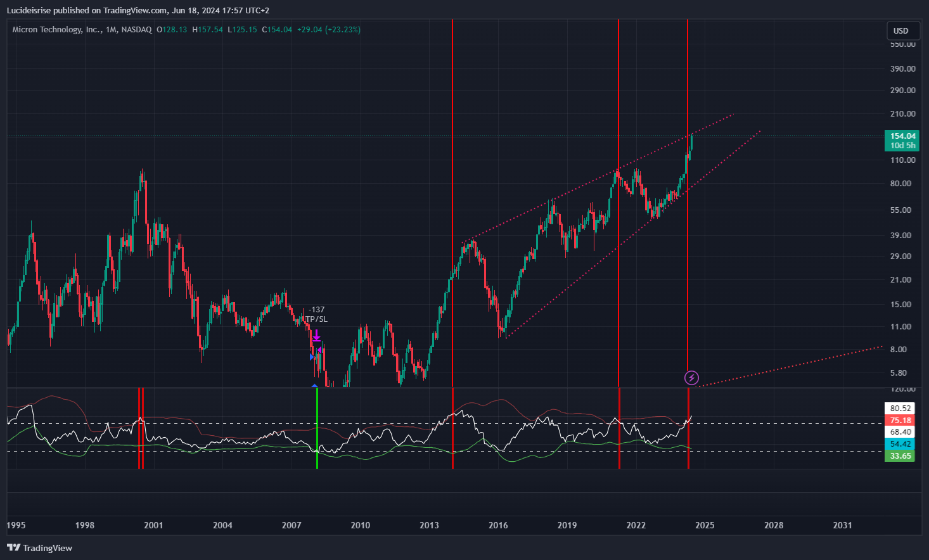
Task: Click the 2004 label on the time axis
Action: point(222,525)
